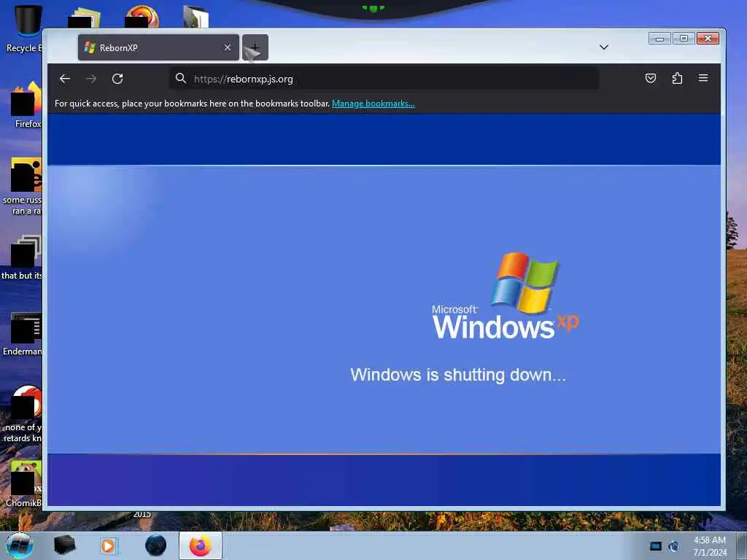Screen dimensions: 747x560
Task: Minimize the Firefox window
Action: pyautogui.click(x=659, y=39)
